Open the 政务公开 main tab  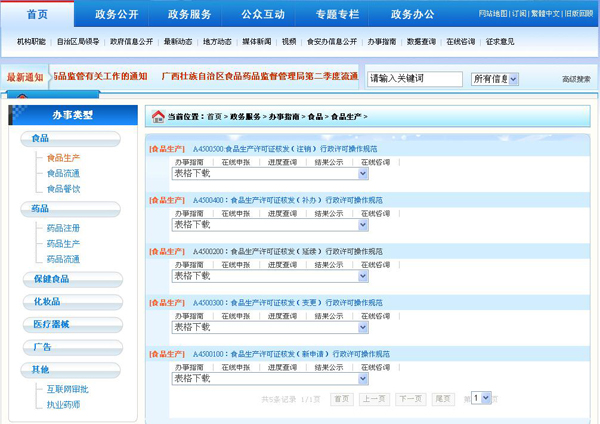(118, 15)
